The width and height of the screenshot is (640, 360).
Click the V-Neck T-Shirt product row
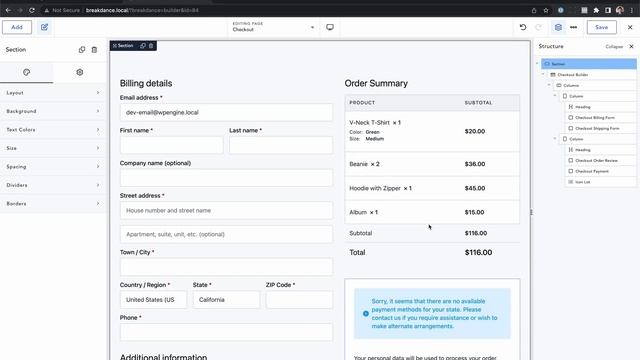(x=432, y=131)
